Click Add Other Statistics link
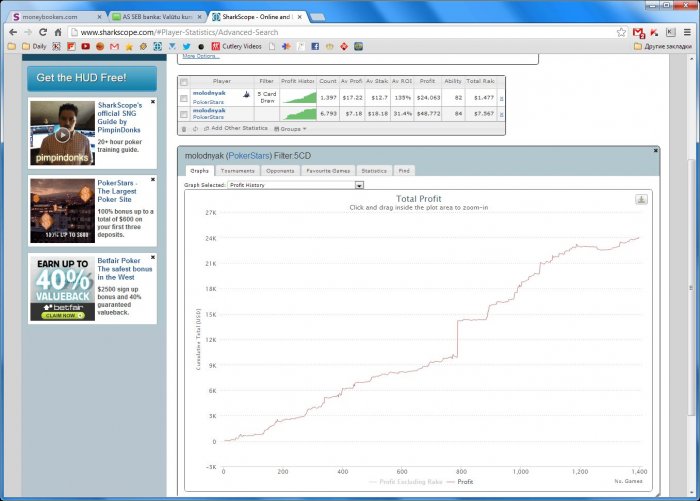Viewport: 700px width, 501px height. click(238, 129)
